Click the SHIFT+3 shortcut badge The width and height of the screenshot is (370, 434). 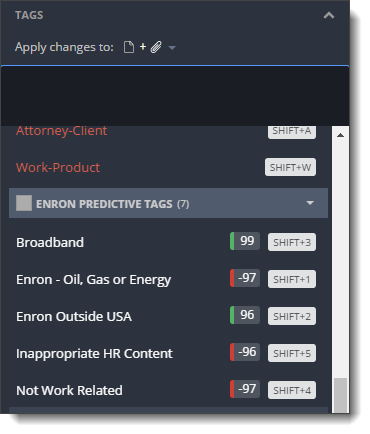click(292, 242)
